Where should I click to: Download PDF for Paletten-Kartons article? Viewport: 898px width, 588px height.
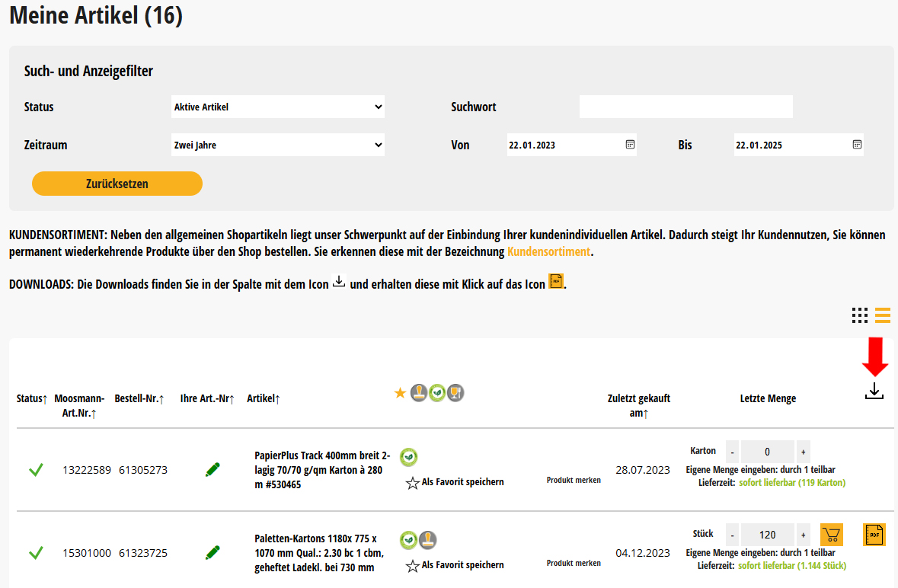point(874,535)
